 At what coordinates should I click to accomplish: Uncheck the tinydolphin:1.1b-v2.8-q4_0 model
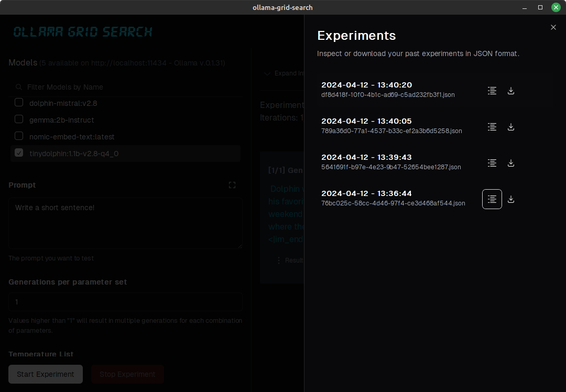point(19,153)
